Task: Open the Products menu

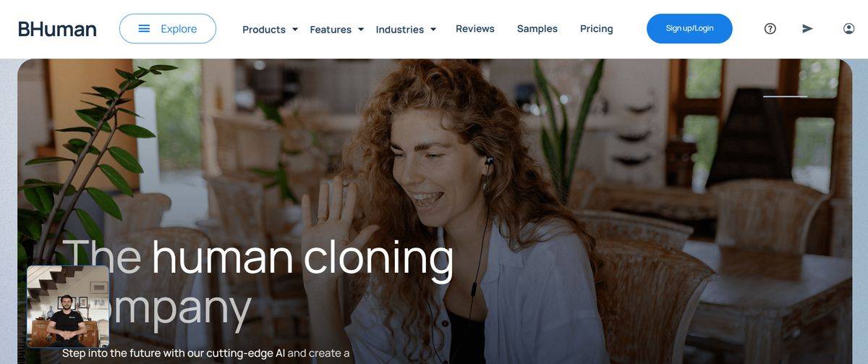Action: click(264, 30)
